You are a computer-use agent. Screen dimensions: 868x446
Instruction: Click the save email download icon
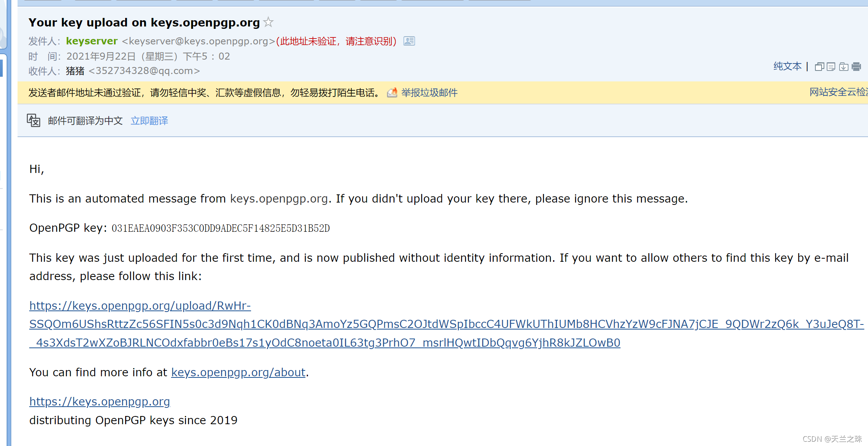[x=843, y=67]
